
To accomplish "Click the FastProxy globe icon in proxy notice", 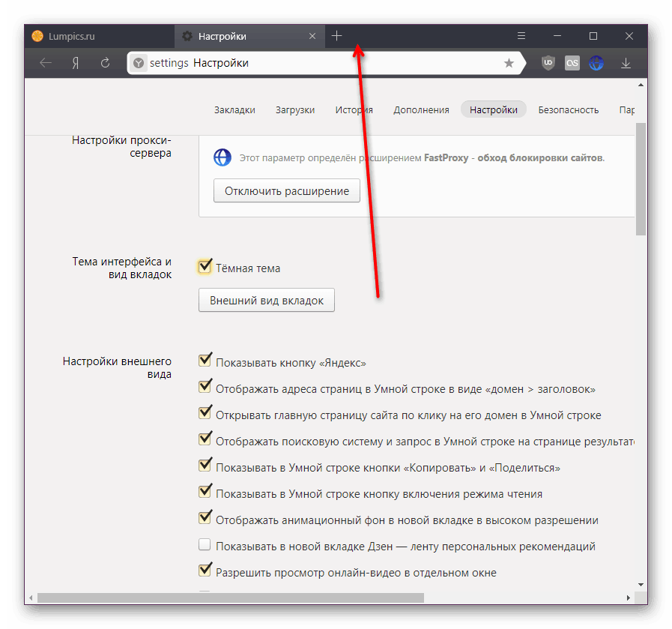I will [223, 157].
